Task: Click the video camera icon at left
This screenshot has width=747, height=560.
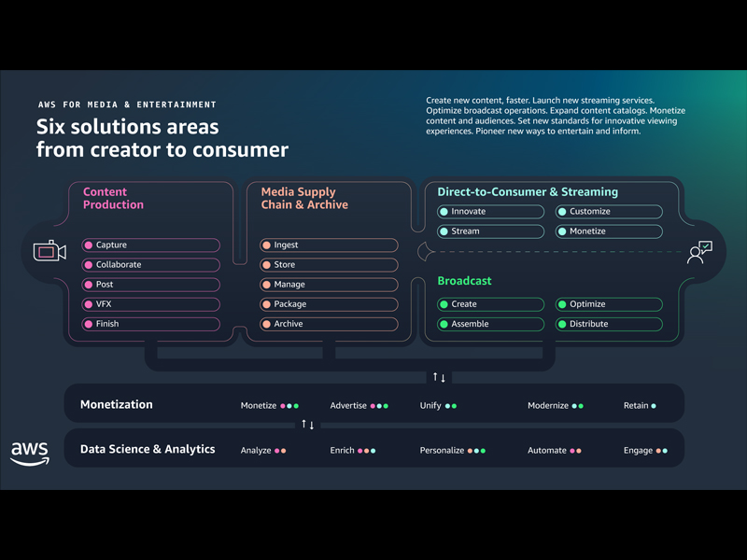Action: coord(49,251)
